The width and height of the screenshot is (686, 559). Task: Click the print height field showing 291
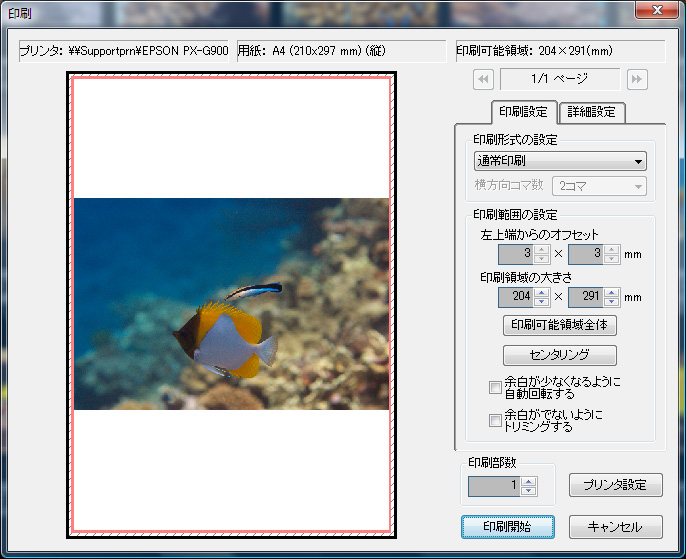tap(585, 297)
